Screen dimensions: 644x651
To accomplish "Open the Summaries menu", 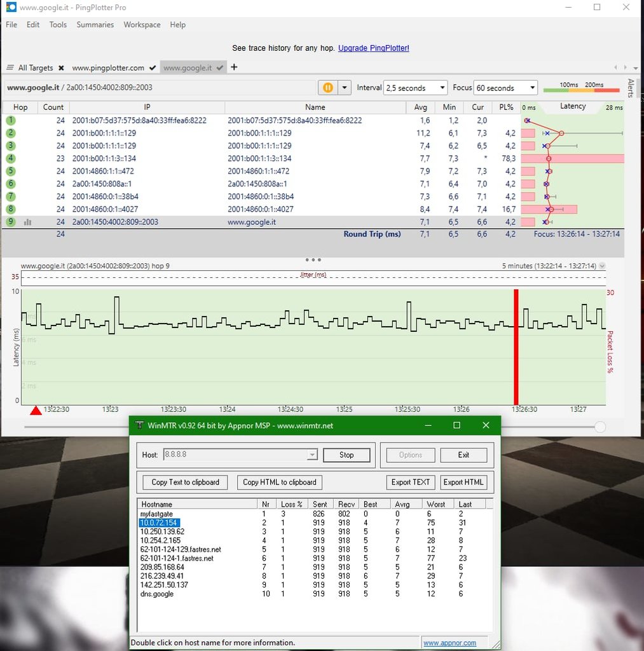I will click(95, 25).
